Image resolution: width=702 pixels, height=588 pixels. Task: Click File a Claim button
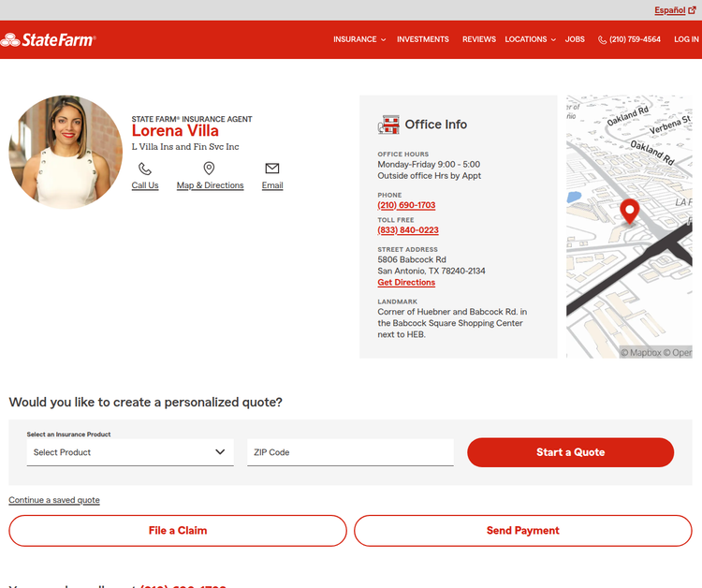(178, 531)
